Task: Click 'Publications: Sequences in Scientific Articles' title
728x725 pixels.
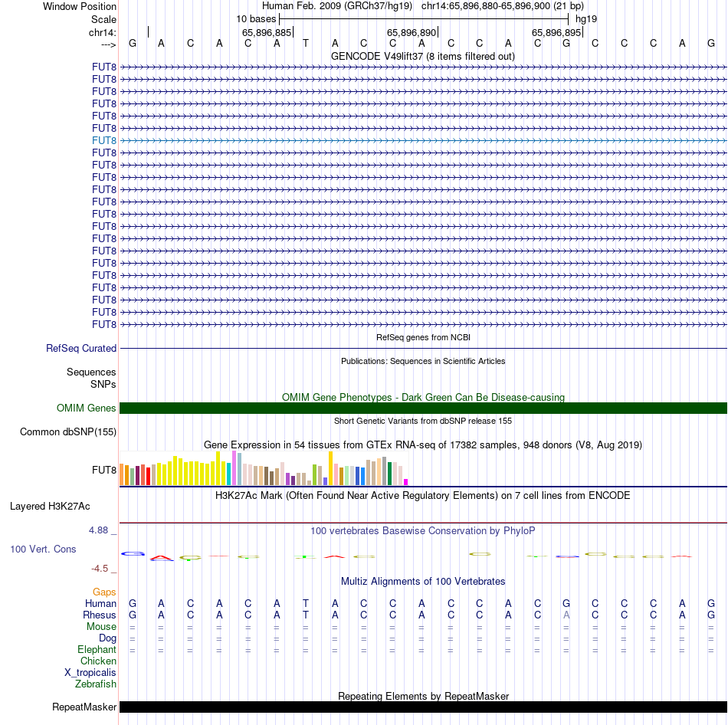Action: click(423, 361)
